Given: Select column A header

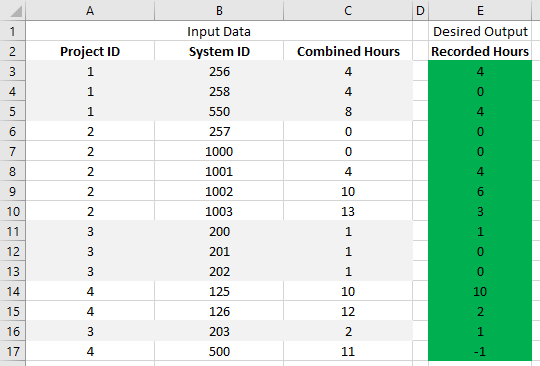Looking at the screenshot, I should coord(90,10).
